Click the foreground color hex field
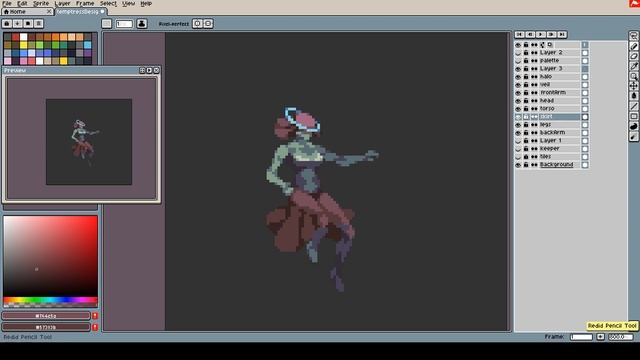 pos(46,316)
